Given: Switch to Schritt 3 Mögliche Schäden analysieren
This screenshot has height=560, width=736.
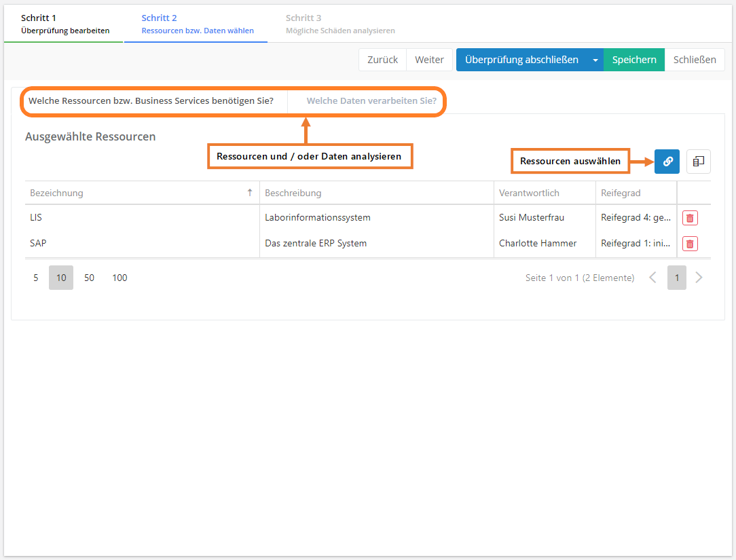Looking at the screenshot, I should [x=339, y=24].
